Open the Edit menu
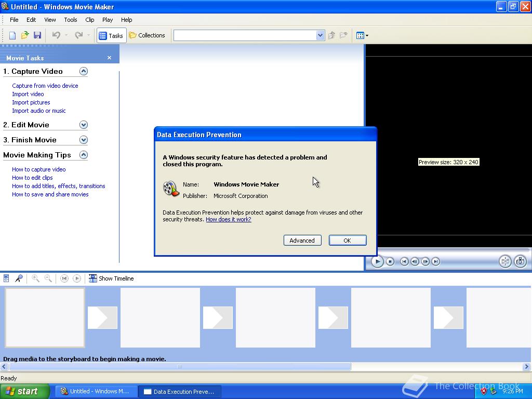The image size is (532, 399). click(x=31, y=20)
